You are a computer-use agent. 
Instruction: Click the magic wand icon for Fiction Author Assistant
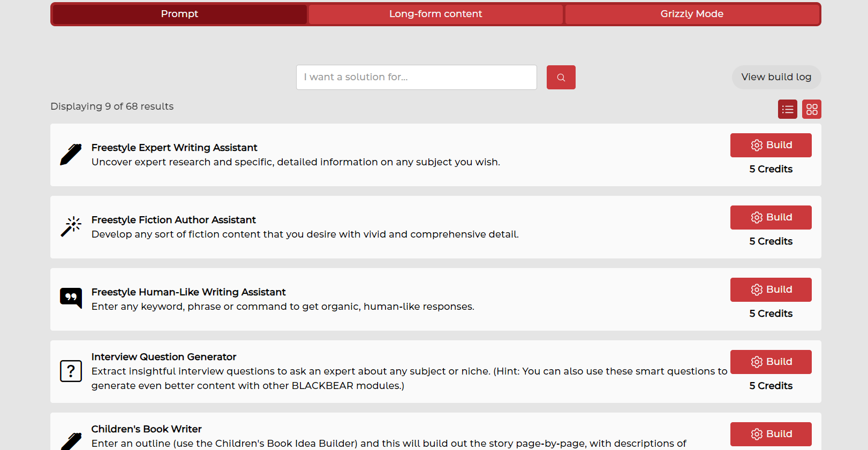click(71, 227)
